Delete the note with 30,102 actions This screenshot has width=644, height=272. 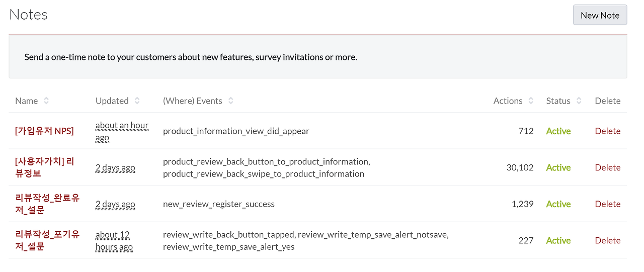[608, 167]
